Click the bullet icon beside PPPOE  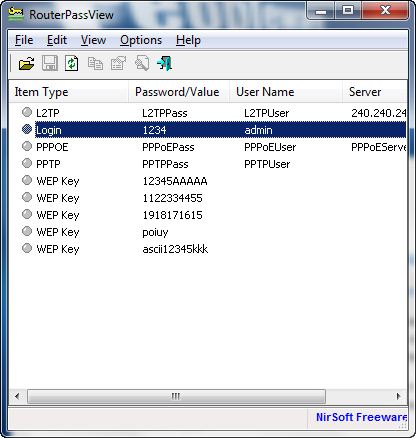click(27, 146)
